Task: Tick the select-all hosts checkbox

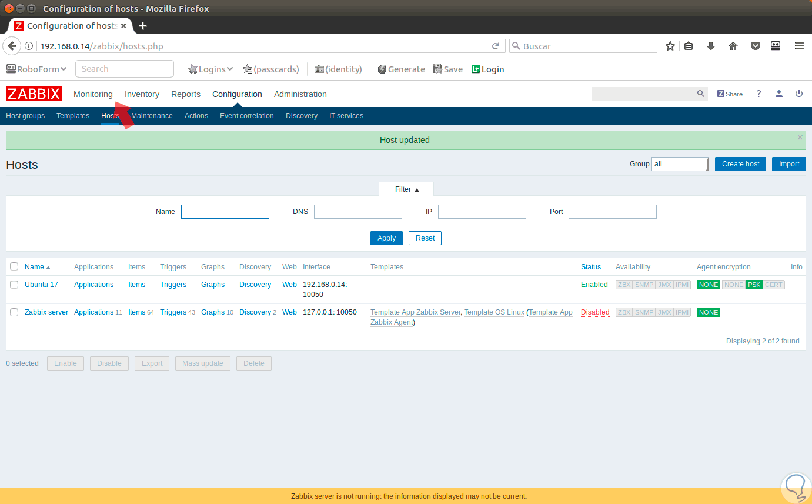Action: tap(14, 266)
